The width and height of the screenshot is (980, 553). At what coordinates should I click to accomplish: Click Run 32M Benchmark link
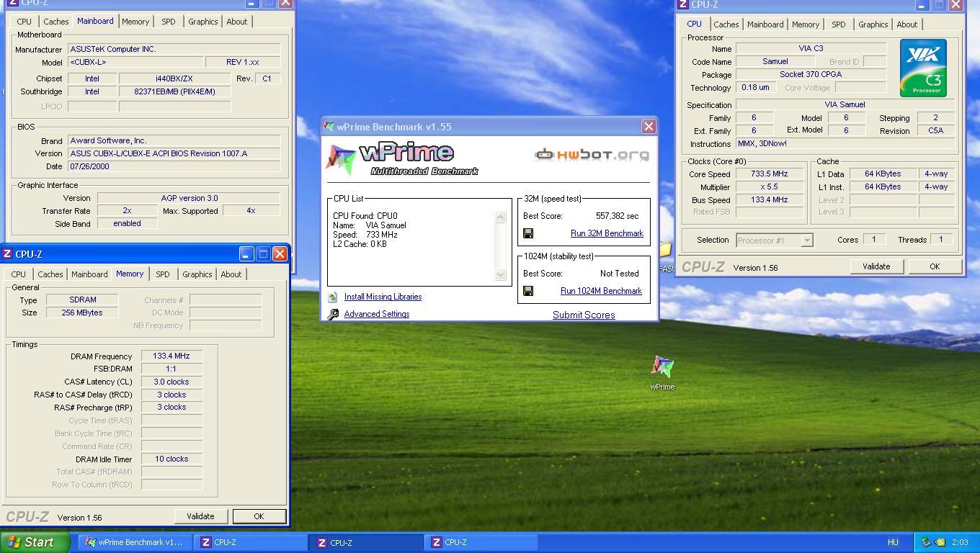[607, 233]
